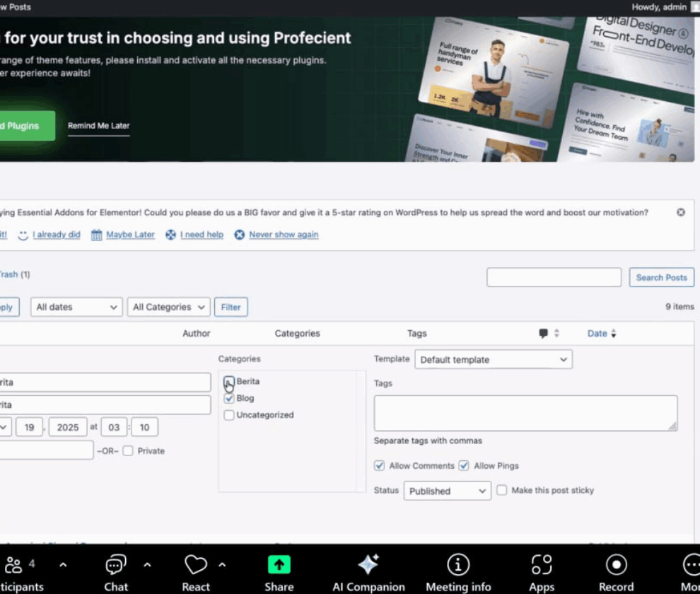Open the Status Published dropdown
This screenshot has width=700, height=594.
(447, 491)
